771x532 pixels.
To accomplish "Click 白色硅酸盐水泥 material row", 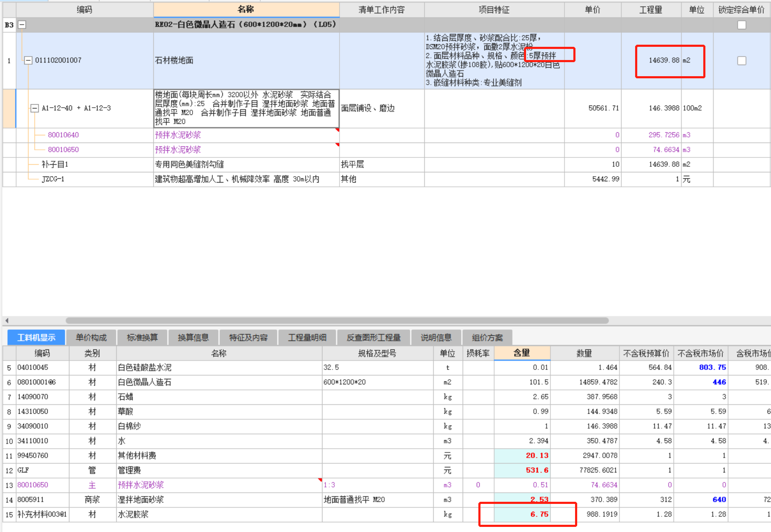I will click(x=387, y=367).
